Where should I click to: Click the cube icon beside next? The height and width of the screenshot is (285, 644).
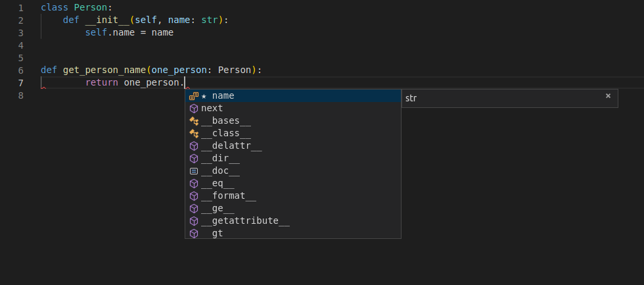tap(194, 109)
